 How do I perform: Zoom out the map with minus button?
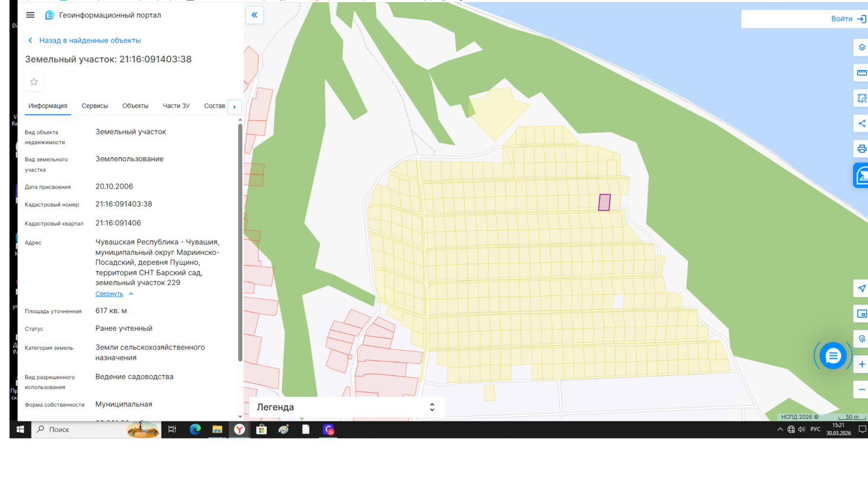click(861, 390)
